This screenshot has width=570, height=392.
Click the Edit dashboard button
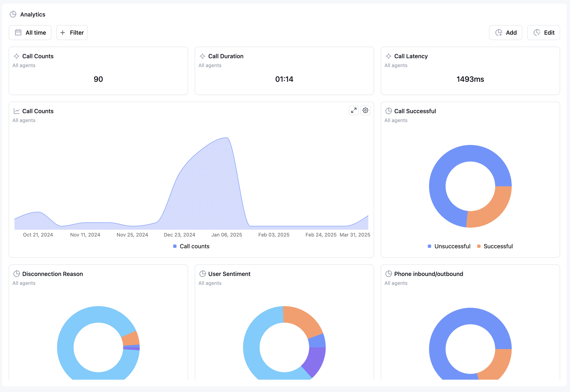544,32
